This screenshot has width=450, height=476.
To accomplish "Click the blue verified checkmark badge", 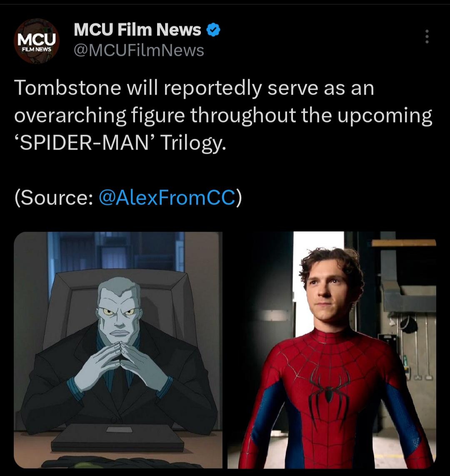I will [213, 30].
